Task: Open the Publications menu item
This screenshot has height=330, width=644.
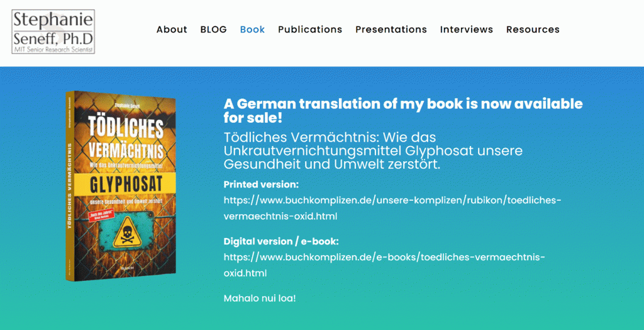Action: [x=310, y=30]
